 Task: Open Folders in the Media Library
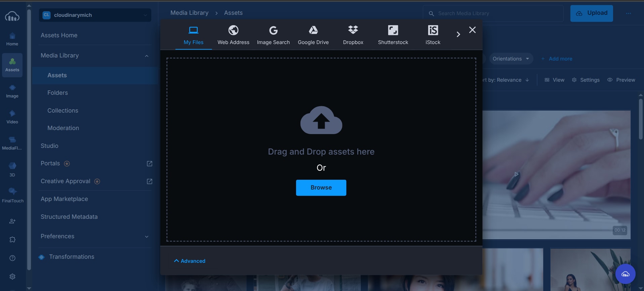pos(57,93)
